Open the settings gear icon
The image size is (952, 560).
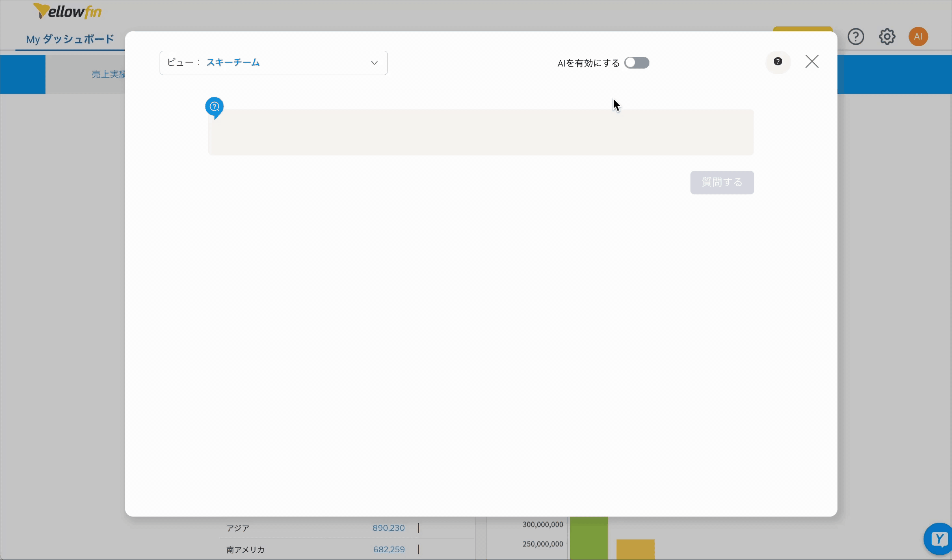[x=887, y=37]
